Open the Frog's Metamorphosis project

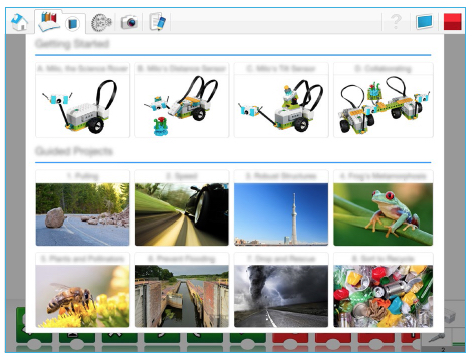pyautogui.click(x=383, y=208)
